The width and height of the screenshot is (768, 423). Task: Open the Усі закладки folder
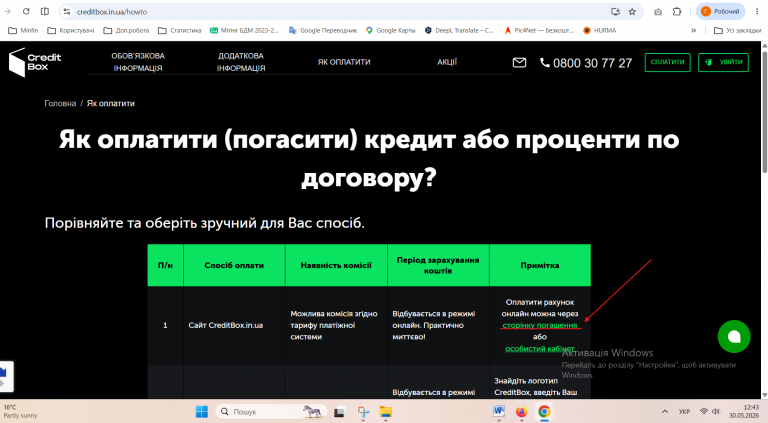(x=738, y=30)
